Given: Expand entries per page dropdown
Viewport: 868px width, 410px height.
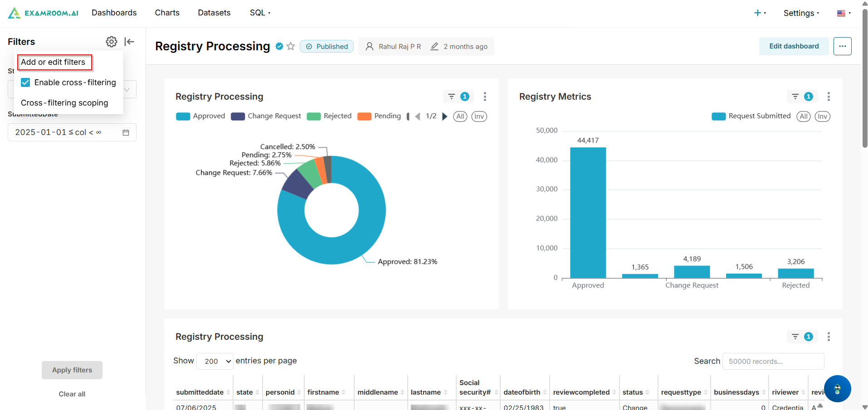Looking at the screenshot, I should coord(215,361).
